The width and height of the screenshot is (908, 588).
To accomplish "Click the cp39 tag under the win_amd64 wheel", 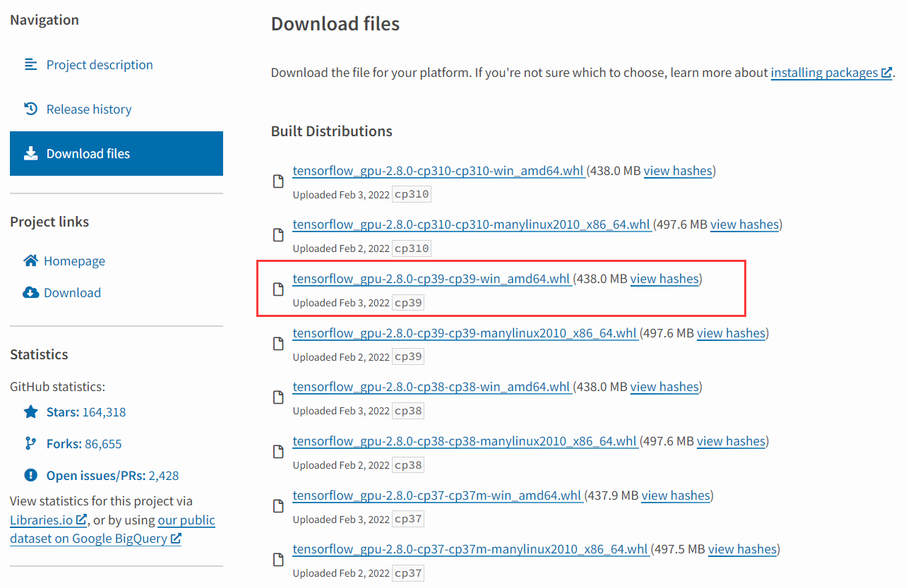I will (409, 303).
